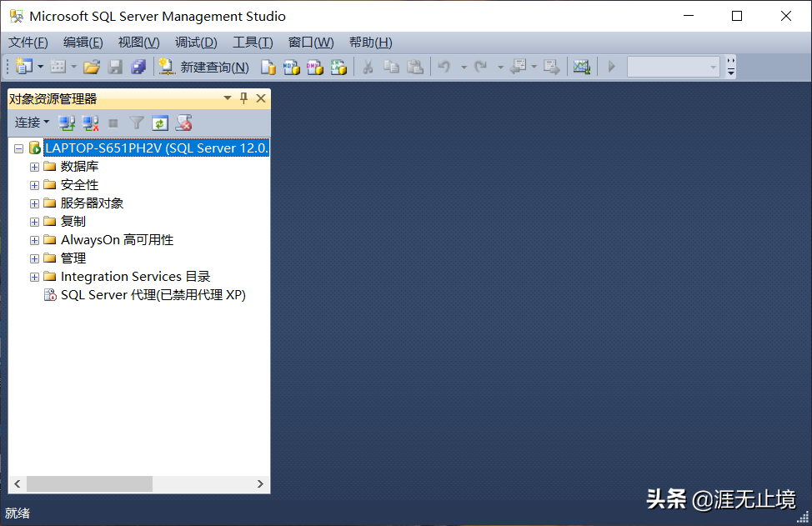Open the 帮助(H) menu
The width and height of the screenshot is (812, 526).
[370, 42]
